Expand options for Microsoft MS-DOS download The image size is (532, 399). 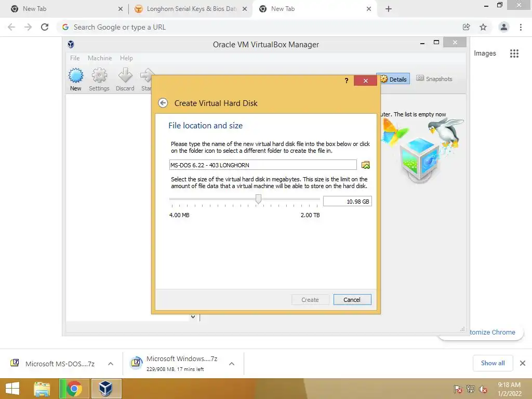click(x=111, y=364)
